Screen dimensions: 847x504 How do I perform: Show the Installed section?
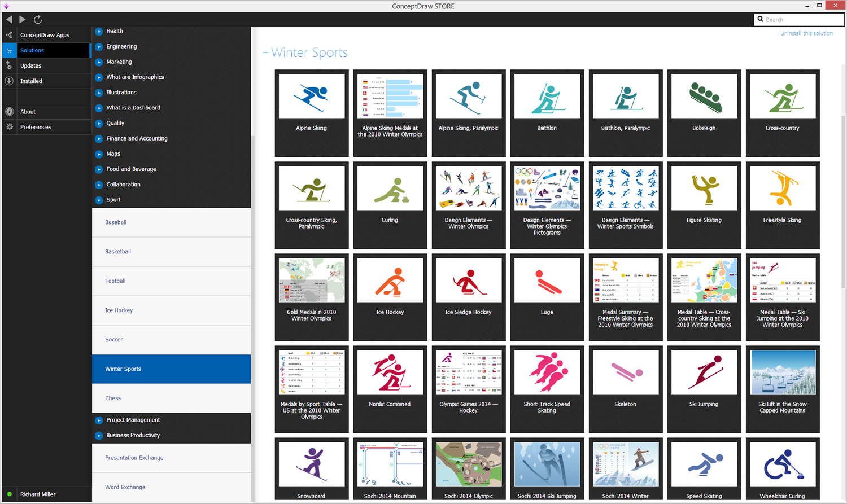pyautogui.click(x=46, y=81)
